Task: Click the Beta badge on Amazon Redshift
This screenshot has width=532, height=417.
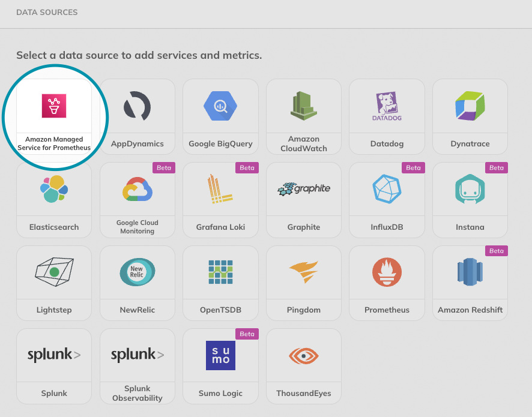Action: 497,251
